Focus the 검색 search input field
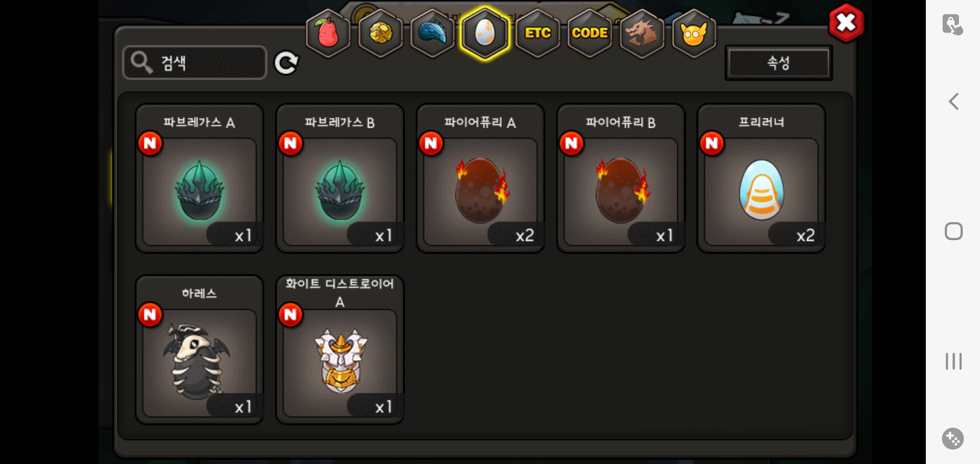This screenshot has width=980, height=464. click(195, 63)
